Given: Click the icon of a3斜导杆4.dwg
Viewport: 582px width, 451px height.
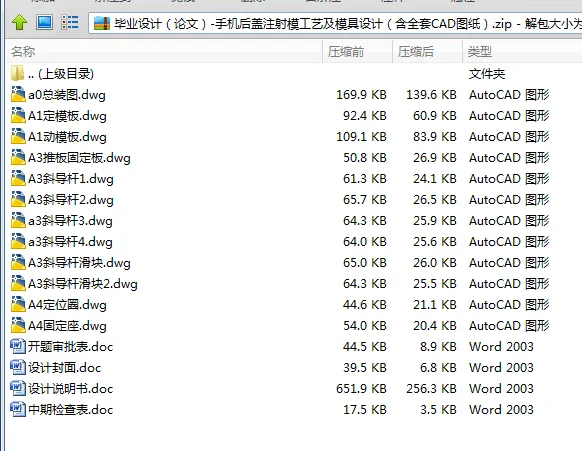Looking at the screenshot, I should tap(18, 241).
